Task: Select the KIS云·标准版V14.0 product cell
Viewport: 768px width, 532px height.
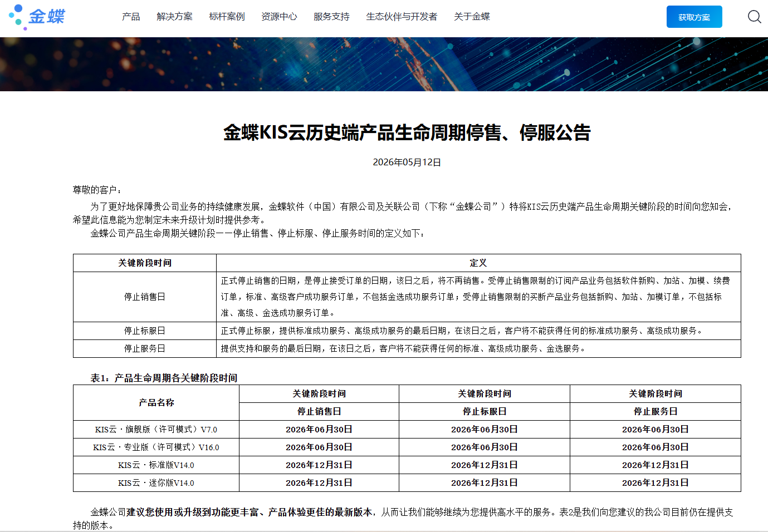Action: [156, 465]
